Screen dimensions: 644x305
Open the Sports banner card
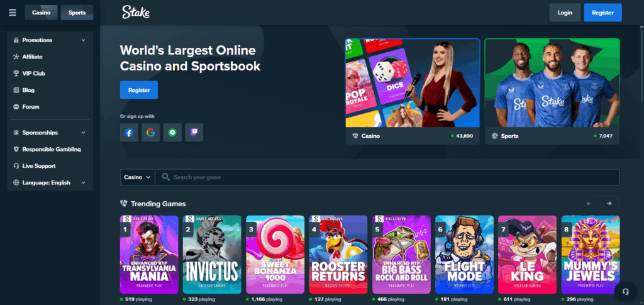pyautogui.click(x=552, y=92)
